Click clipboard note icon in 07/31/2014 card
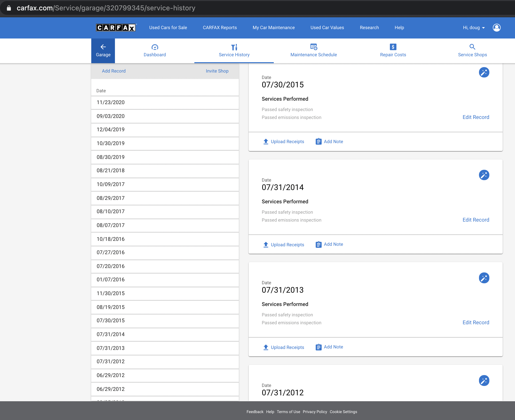 tap(318, 244)
